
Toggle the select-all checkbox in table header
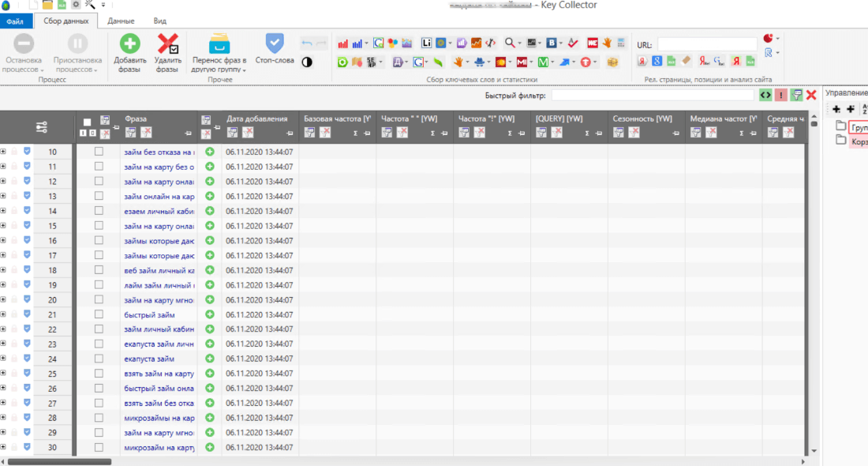click(87, 122)
